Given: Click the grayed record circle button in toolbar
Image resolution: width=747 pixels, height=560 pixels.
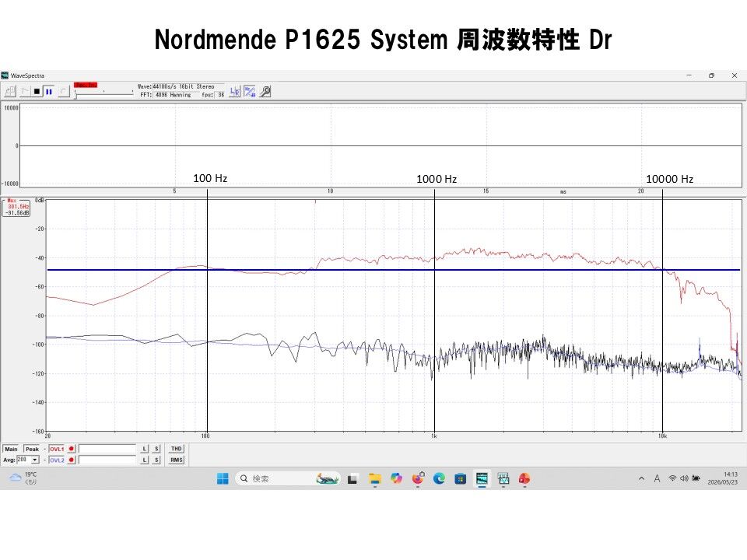Looking at the screenshot, I should point(63,91).
